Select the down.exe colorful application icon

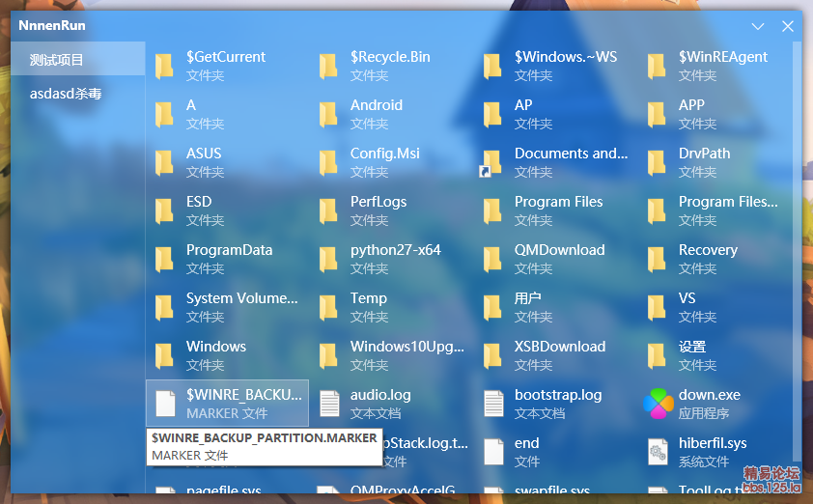click(x=659, y=404)
